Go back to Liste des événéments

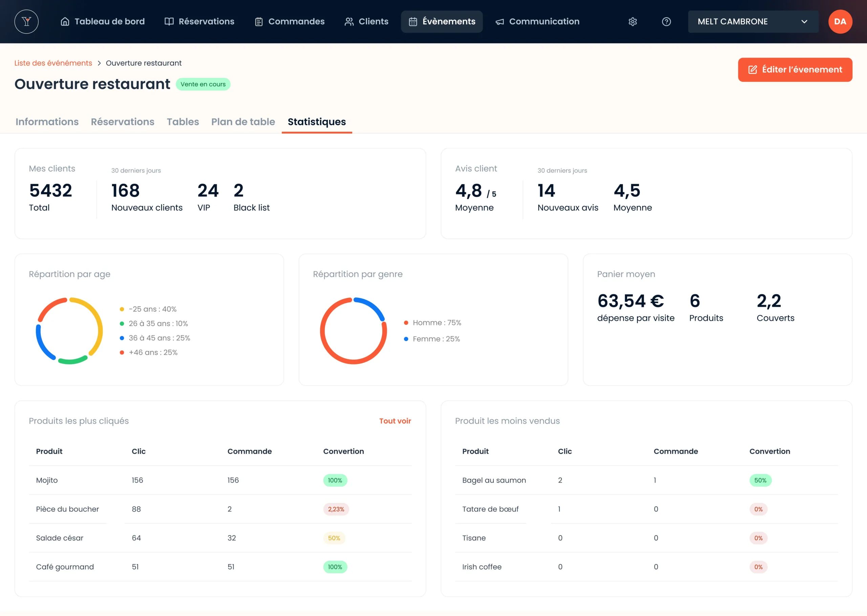[53, 63]
